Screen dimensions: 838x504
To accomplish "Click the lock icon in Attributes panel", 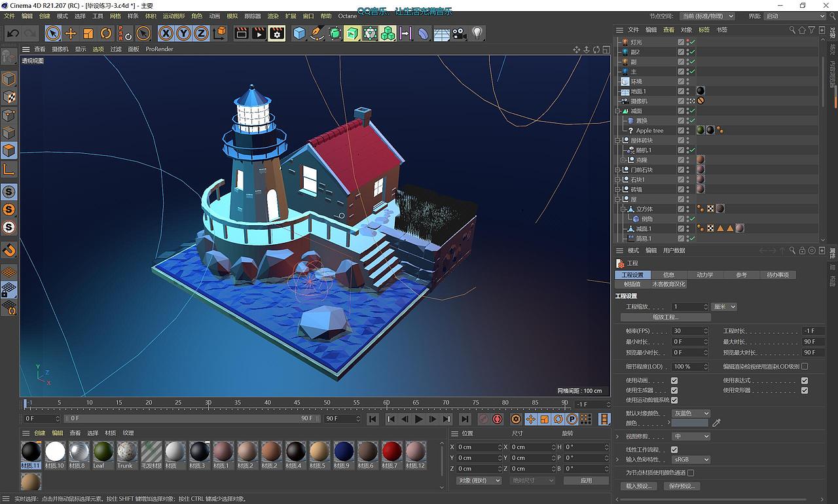I will [802, 250].
